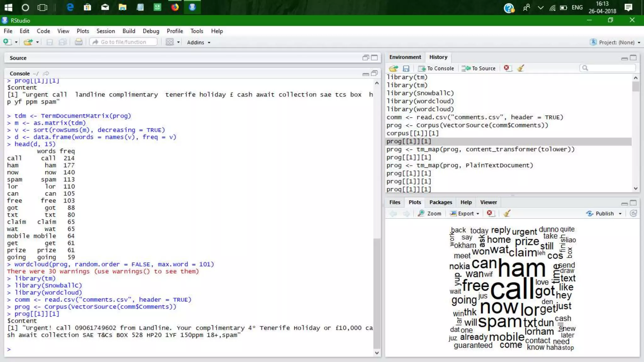Switch to the Environment tab

(405, 57)
